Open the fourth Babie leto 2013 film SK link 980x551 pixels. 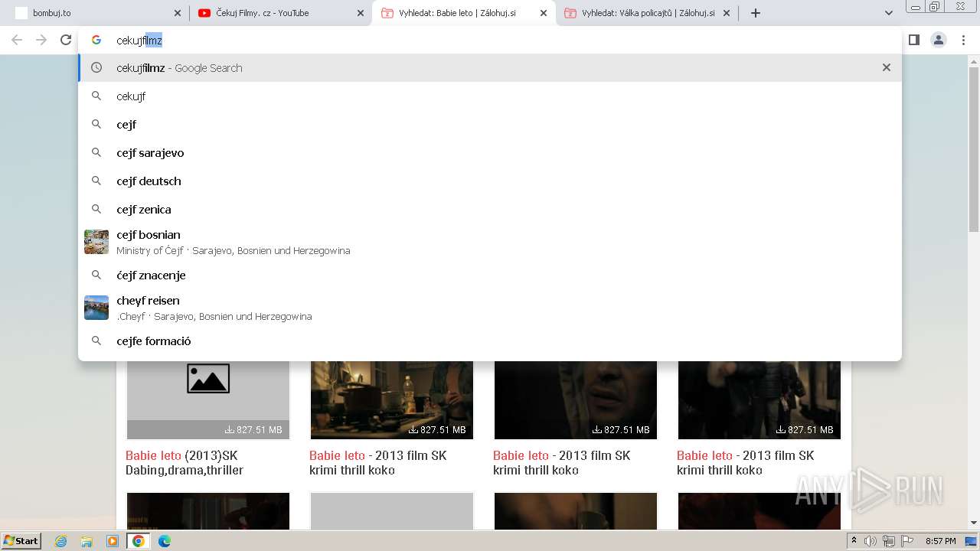pyautogui.click(x=745, y=463)
